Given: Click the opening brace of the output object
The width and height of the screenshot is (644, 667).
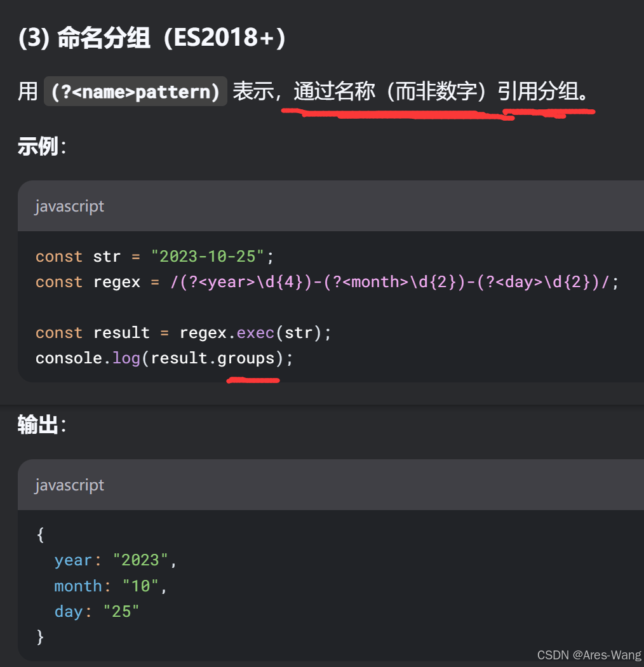Looking at the screenshot, I should pyautogui.click(x=41, y=535).
